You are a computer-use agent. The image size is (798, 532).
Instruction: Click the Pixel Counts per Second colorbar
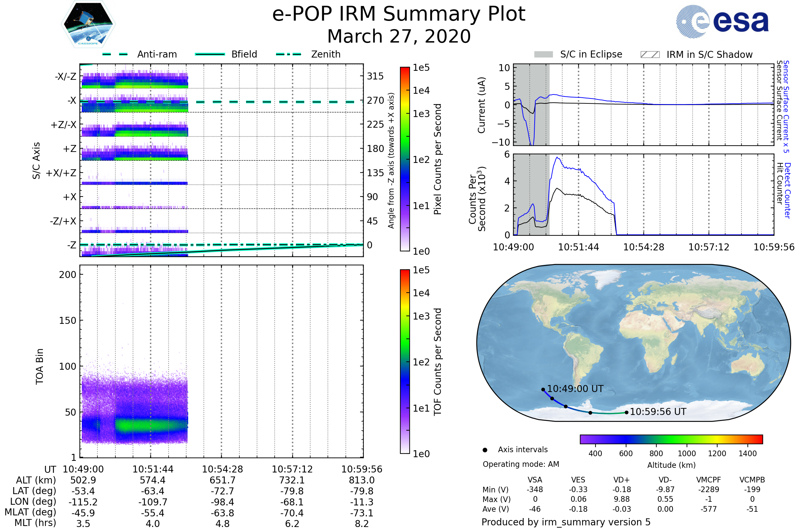(x=405, y=160)
